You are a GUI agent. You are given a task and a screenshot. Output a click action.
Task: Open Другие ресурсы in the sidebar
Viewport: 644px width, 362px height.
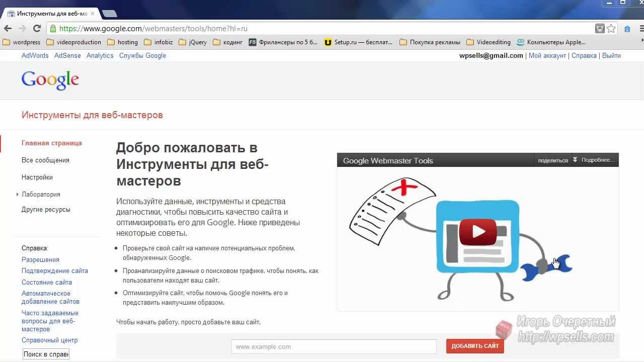click(46, 209)
